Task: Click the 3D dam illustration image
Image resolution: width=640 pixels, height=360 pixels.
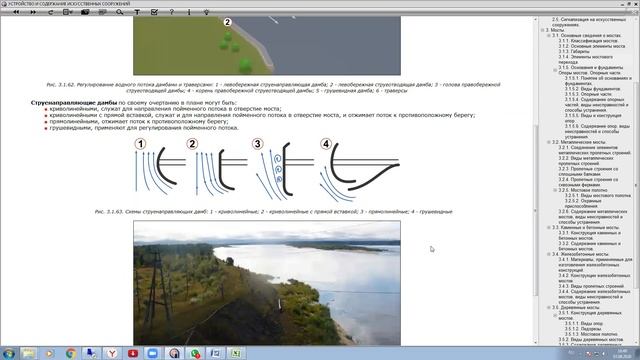Action: (267, 46)
